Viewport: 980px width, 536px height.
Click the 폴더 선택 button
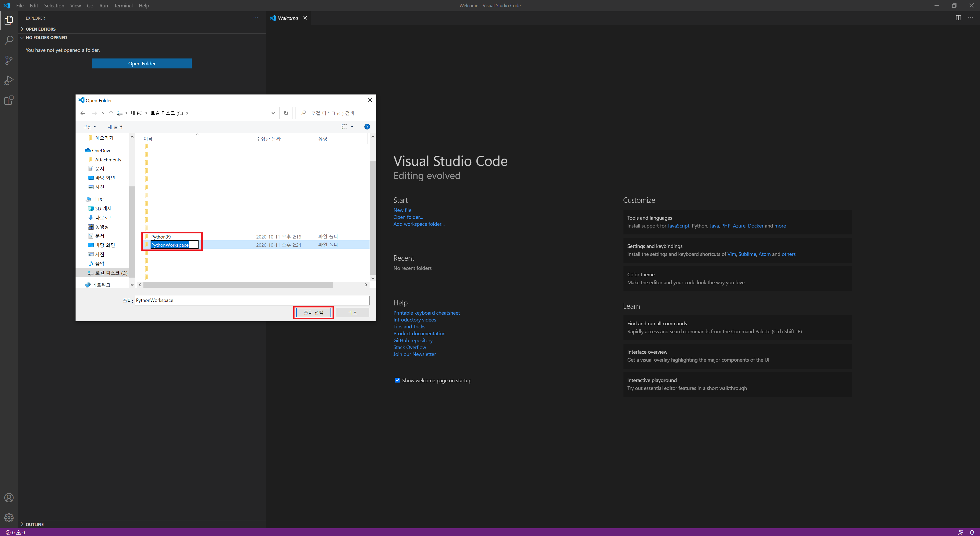point(313,313)
